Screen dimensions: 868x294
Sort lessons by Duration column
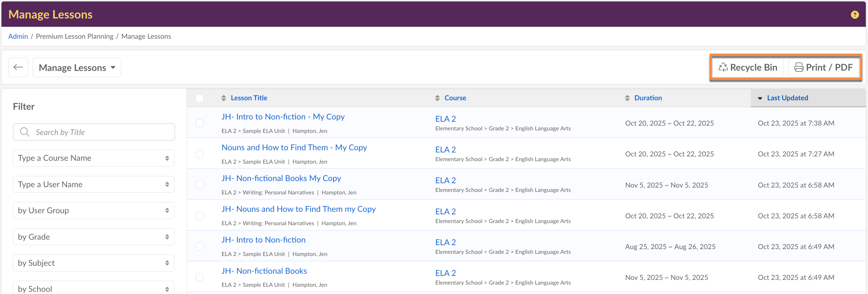[647, 98]
